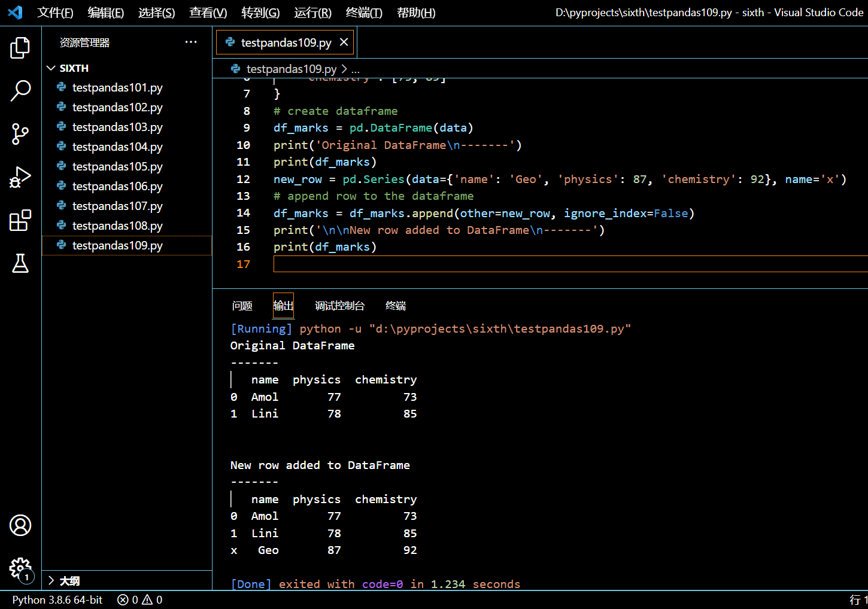The height and width of the screenshot is (609, 868).
Task: Click the VS Code logo icon
Action: pyautogui.click(x=16, y=13)
